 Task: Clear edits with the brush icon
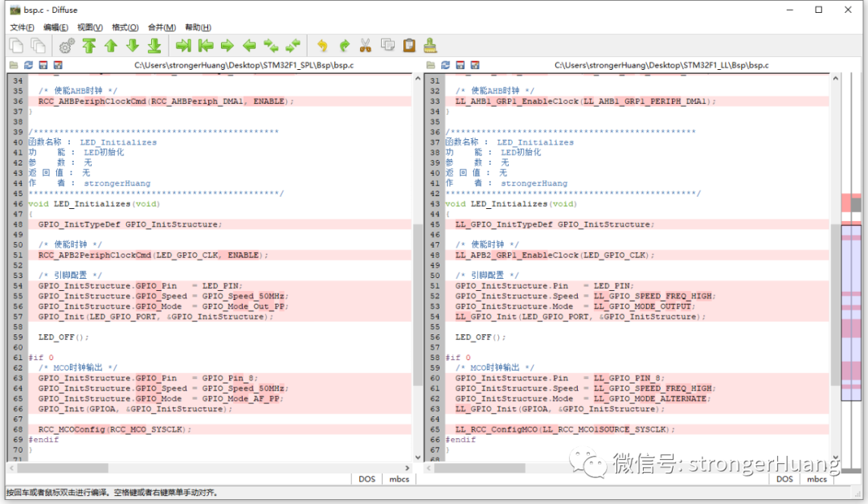coord(430,45)
